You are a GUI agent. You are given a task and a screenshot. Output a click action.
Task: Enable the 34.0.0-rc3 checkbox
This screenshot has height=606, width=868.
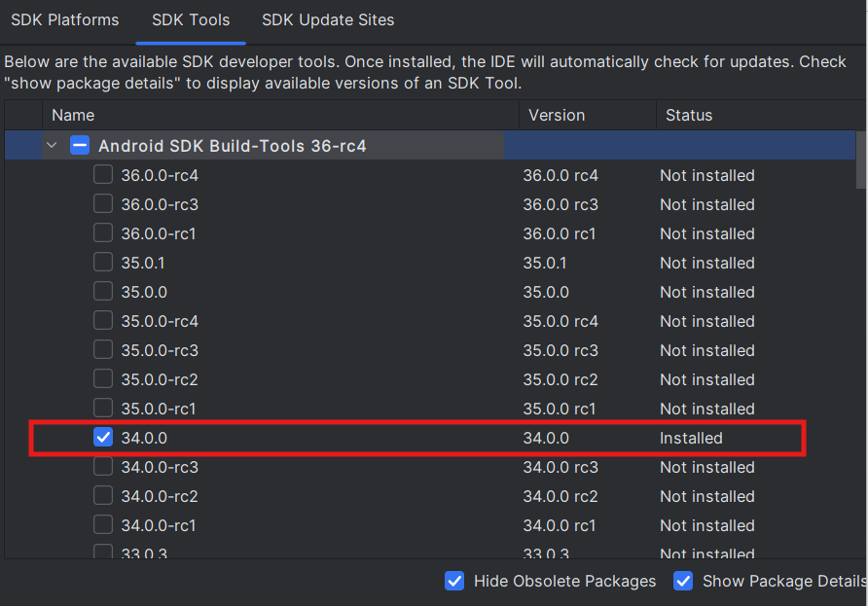coord(103,467)
